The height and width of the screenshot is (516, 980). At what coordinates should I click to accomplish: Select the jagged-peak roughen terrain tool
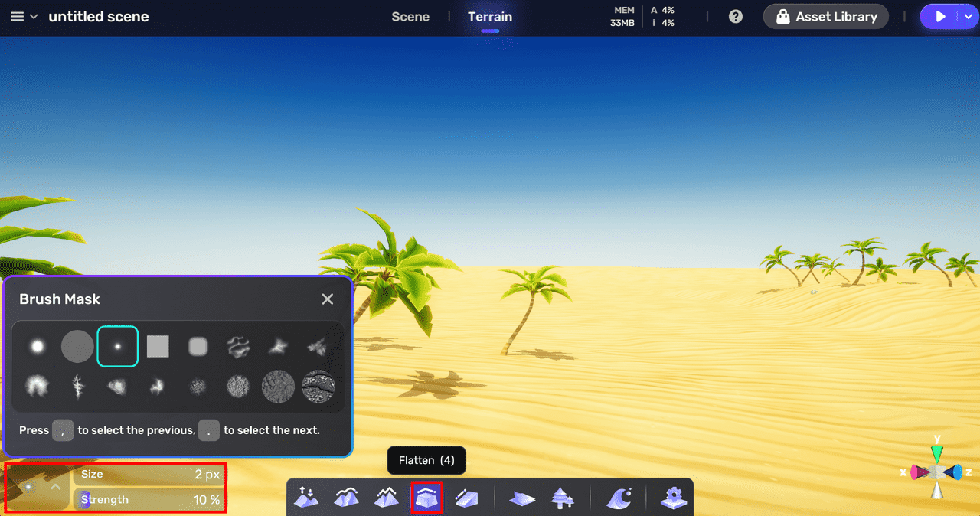pos(387,498)
